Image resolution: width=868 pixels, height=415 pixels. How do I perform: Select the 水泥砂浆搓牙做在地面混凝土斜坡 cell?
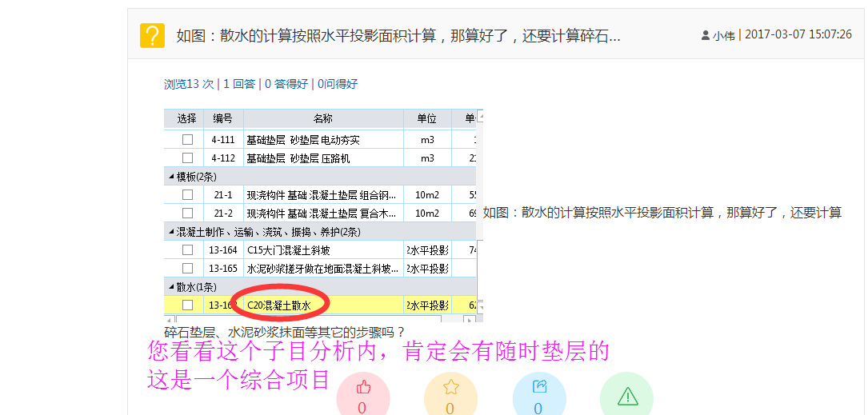tap(322, 269)
